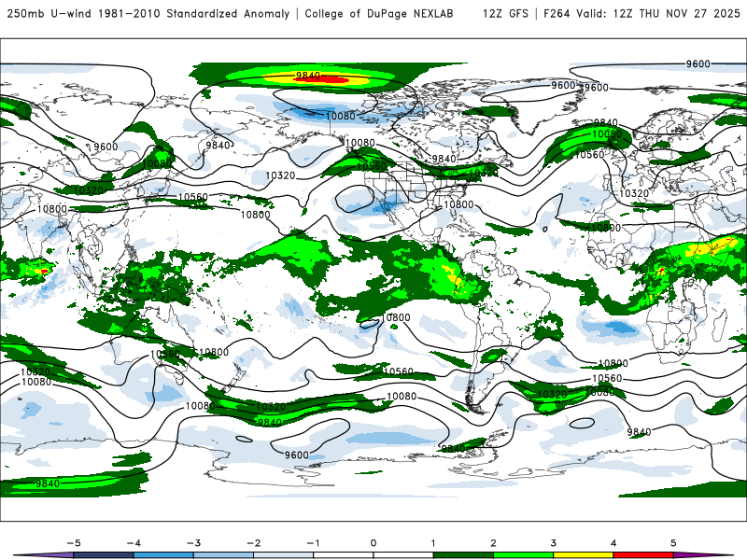
Task: Click the dark green colorbar segment between 1 and 2
Action: (462, 555)
